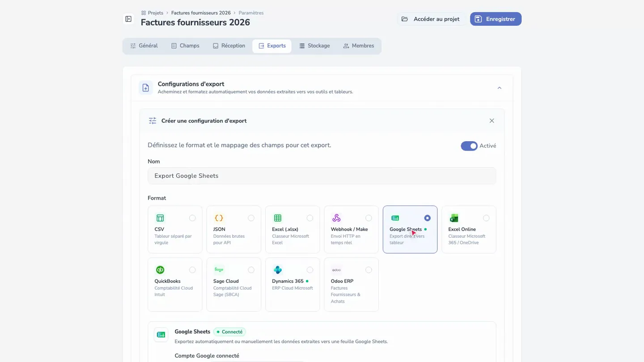Click the sliders icon beside Créer une configuration
This screenshot has width=644, height=362.
(153, 121)
